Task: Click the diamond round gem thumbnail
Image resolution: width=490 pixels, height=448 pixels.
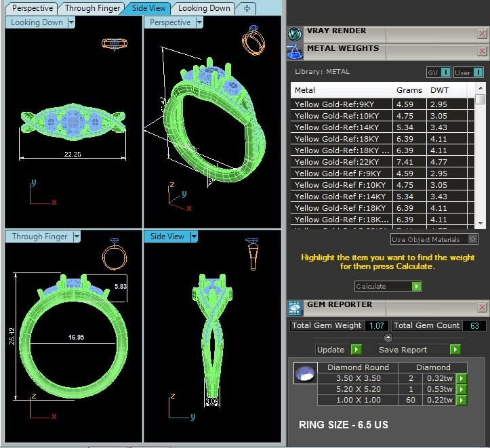Action: pyautogui.click(x=304, y=374)
